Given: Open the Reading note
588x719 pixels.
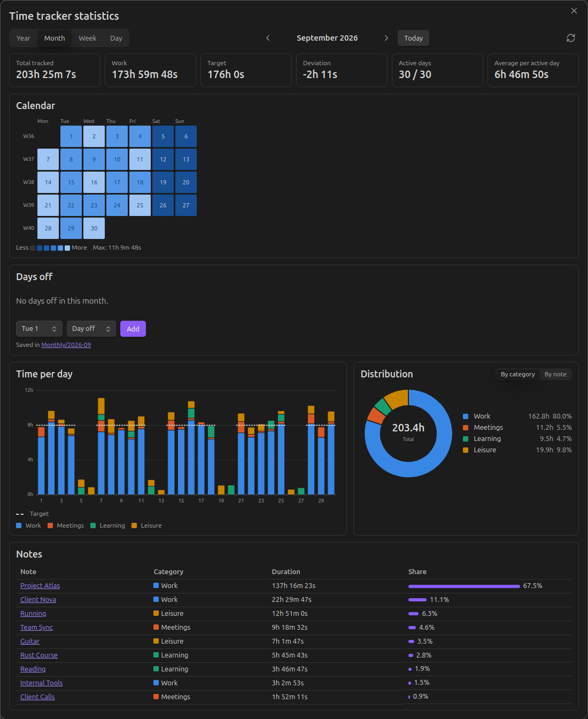Looking at the screenshot, I should pyautogui.click(x=33, y=669).
